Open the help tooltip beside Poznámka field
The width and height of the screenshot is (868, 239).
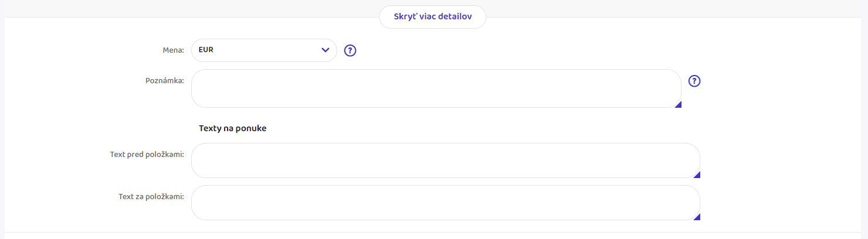pos(694,81)
